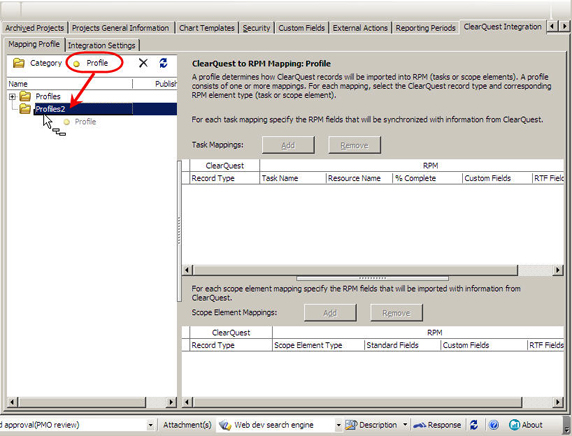Viewport: 572px width, 436px height.
Task: Click the task mappings horizontal scrollbar thumb
Action: (x=356, y=270)
